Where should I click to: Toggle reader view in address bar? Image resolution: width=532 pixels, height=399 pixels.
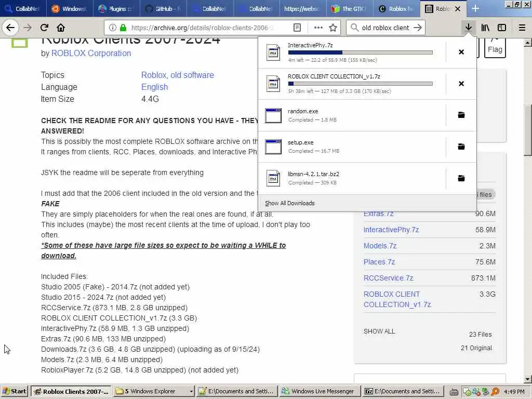tap(297, 28)
